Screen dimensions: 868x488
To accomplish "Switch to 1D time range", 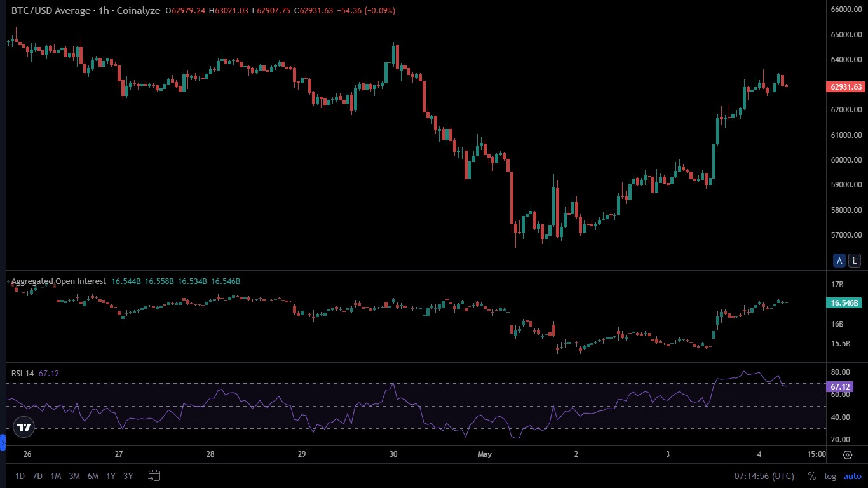I will (x=20, y=475).
